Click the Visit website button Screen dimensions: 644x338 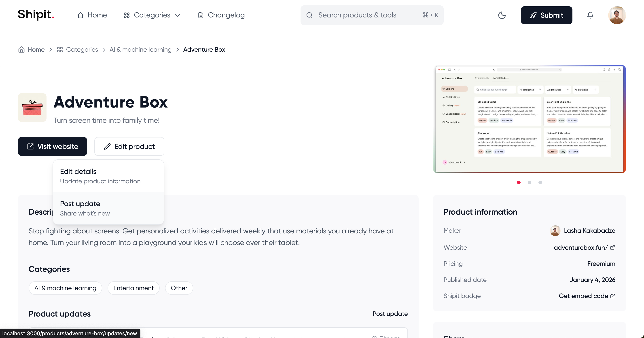[x=53, y=146]
